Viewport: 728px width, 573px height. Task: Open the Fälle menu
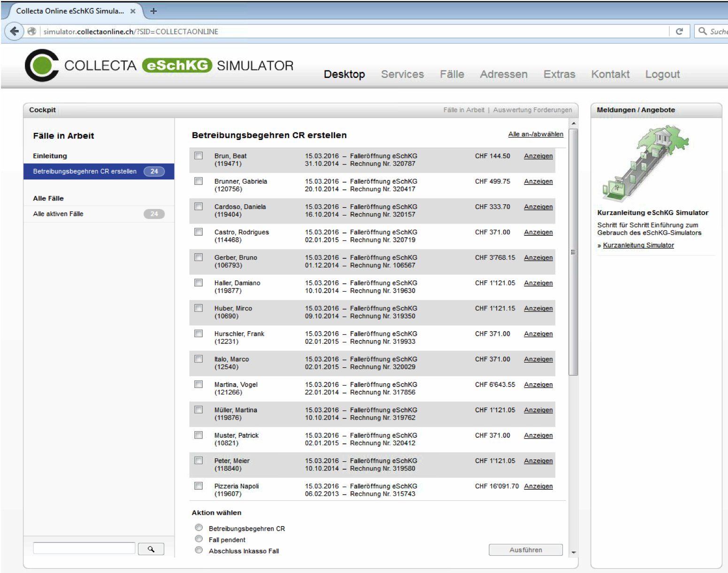(x=452, y=74)
